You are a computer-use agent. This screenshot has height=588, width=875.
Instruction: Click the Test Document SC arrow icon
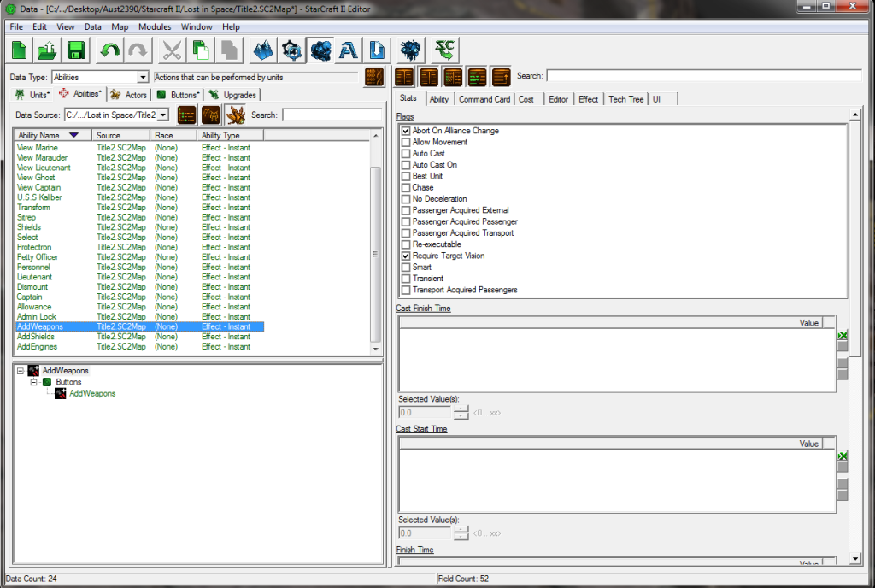coord(444,50)
